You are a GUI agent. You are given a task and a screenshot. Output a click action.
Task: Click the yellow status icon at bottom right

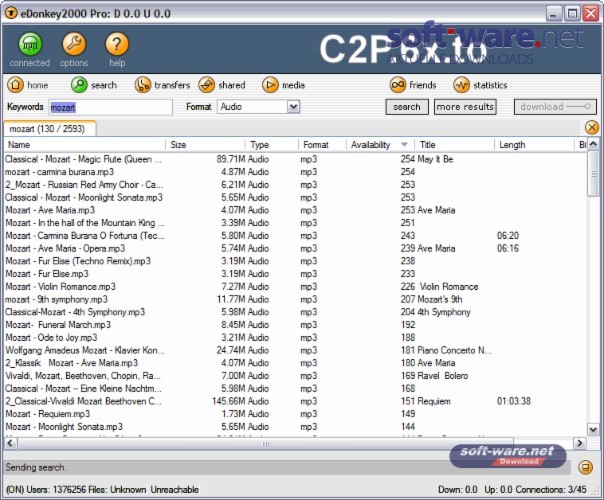(586, 467)
